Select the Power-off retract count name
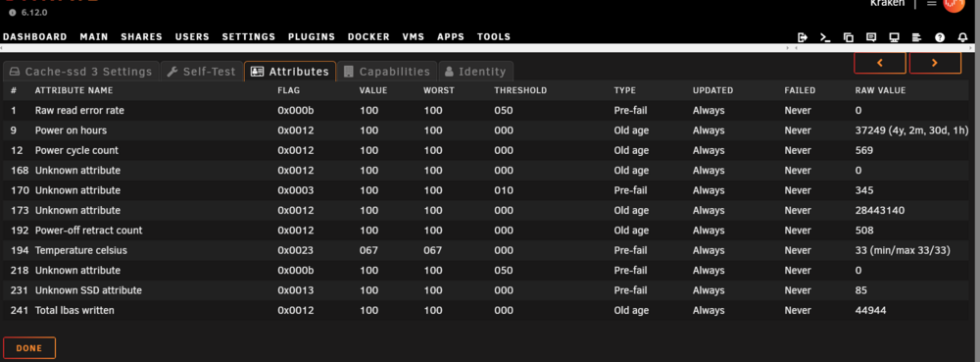The width and height of the screenshot is (980, 362). click(x=88, y=231)
